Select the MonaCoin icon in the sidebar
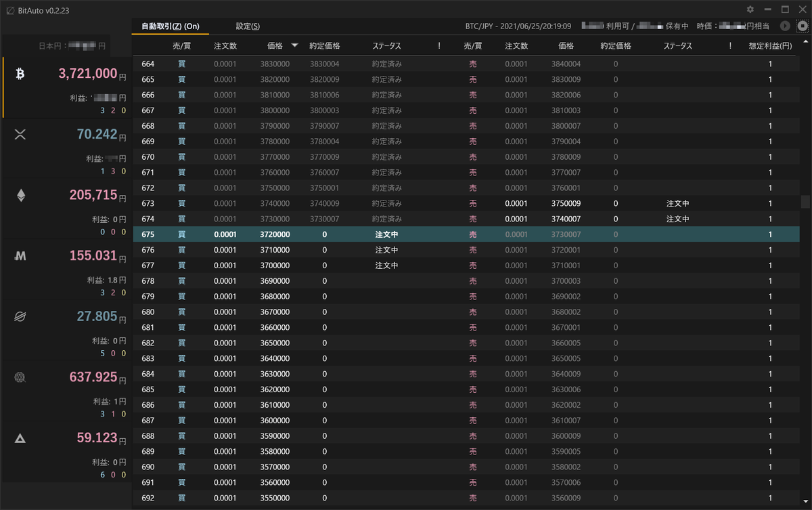This screenshot has height=510, width=812. coord(20,255)
